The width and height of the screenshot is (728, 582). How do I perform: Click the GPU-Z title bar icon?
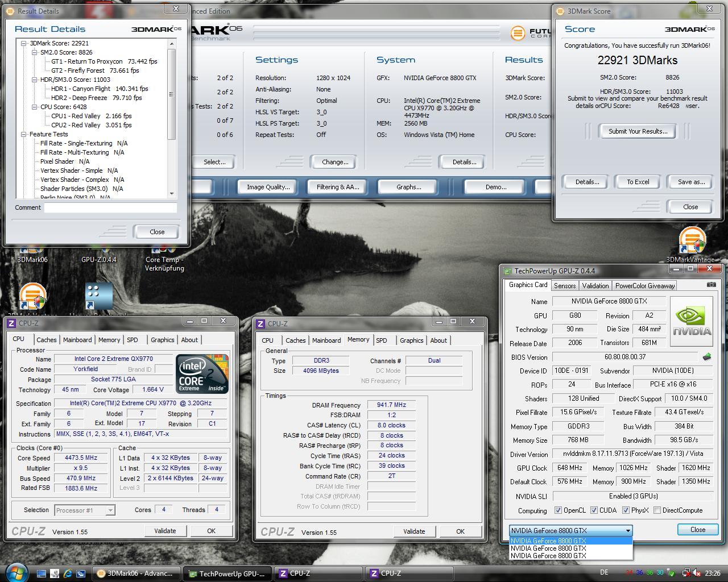coord(507,271)
